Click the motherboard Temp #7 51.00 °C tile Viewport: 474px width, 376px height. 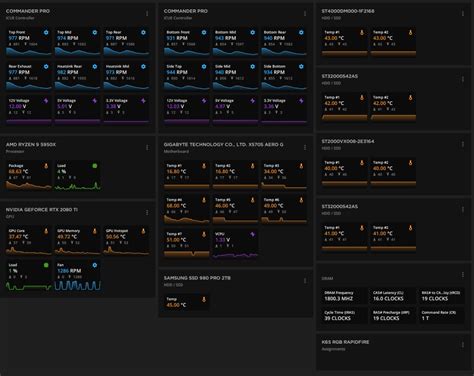point(186,243)
